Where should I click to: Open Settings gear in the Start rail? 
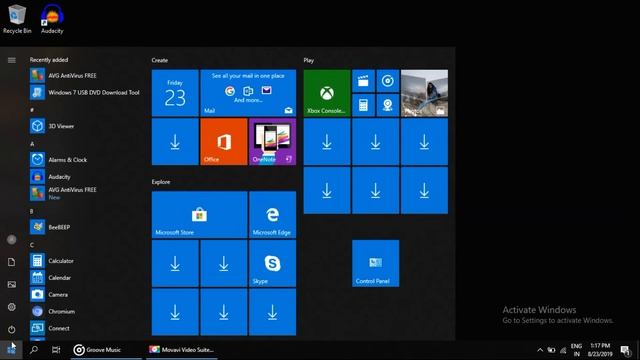[11, 307]
